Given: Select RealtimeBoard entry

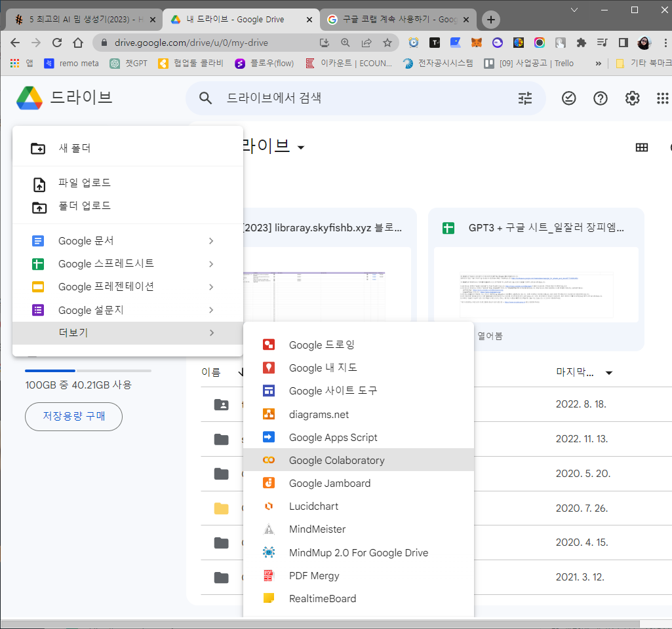Looking at the screenshot, I should pyautogui.click(x=358, y=598).
